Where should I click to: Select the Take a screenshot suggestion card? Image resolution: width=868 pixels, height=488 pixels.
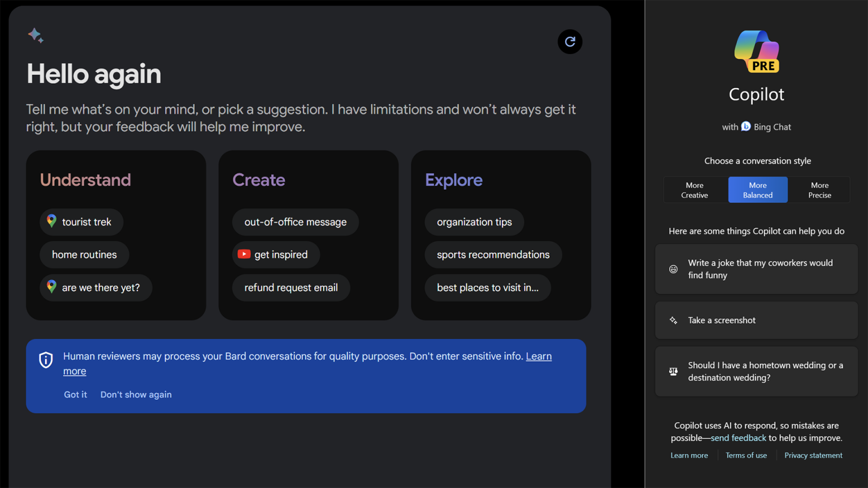756,320
